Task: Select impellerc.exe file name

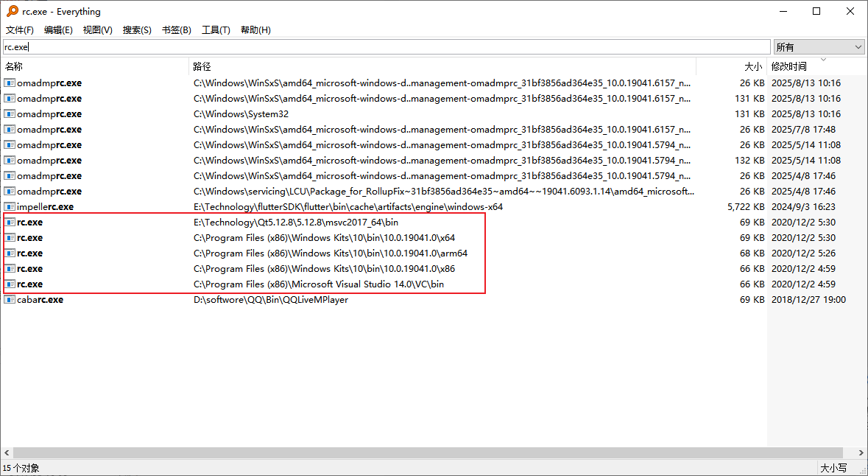Action: tap(46, 207)
